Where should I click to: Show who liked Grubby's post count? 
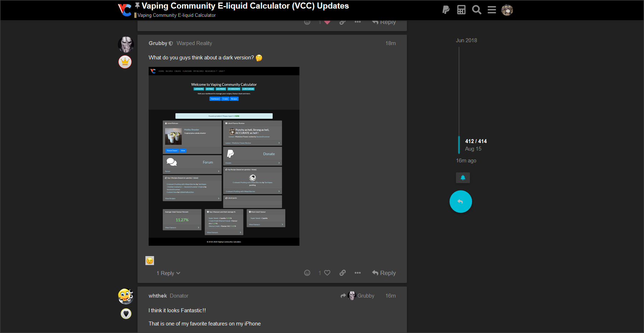(x=320, y=273)
